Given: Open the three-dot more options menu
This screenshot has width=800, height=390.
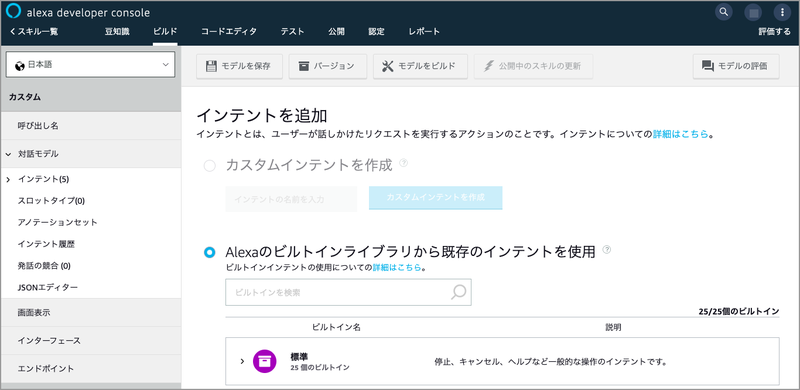Looking at the screenshot, I should coord(782,12).
